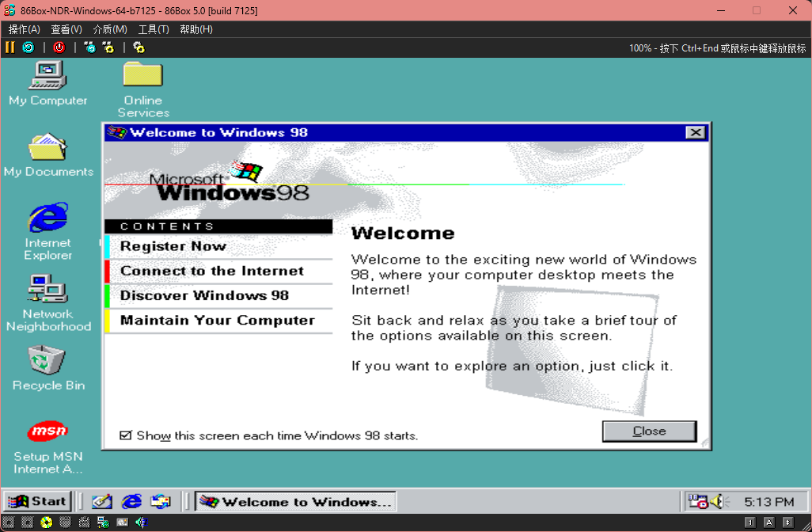The image size is (812, 532).
Task: Select Connect to the Internet in Contents
Action: tap(218, 271)
